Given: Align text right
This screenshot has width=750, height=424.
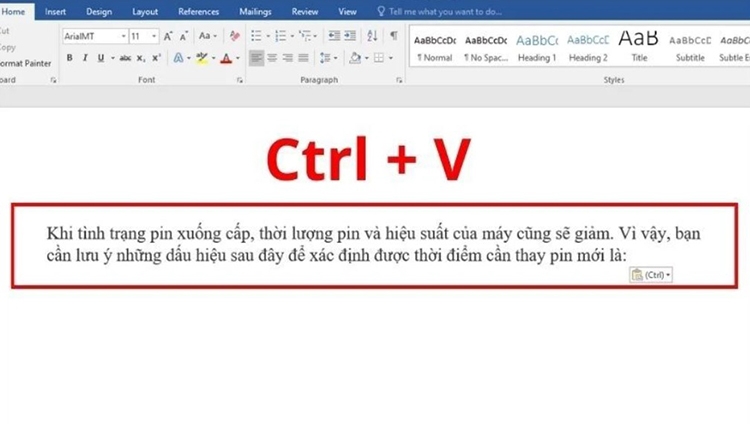Looking at the screenshot, I should (287, 58).
